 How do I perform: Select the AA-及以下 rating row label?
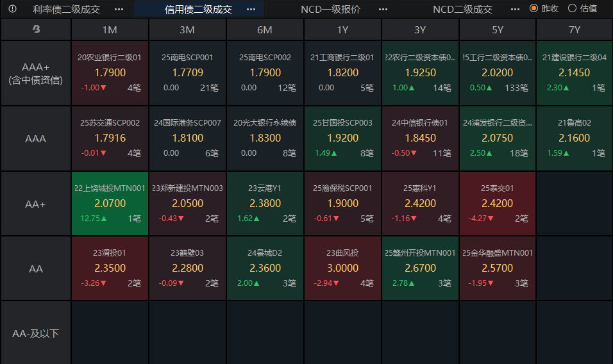coord(35,333)
